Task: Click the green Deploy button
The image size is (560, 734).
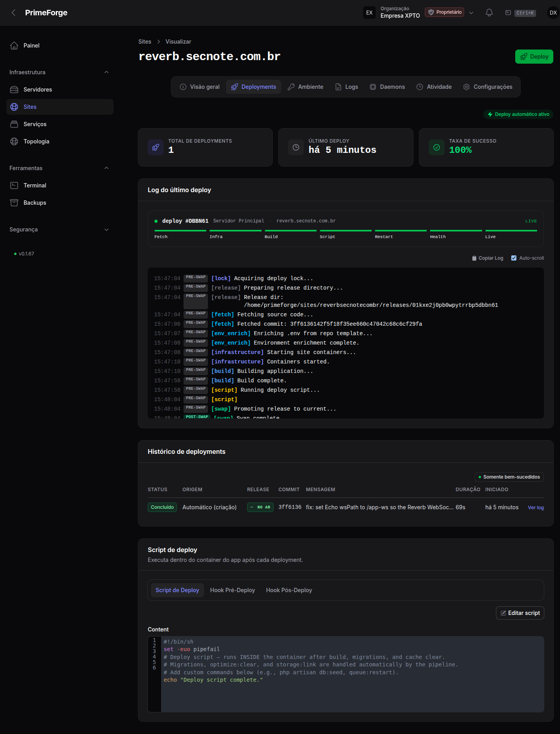Action: click(x=534, y=57)
